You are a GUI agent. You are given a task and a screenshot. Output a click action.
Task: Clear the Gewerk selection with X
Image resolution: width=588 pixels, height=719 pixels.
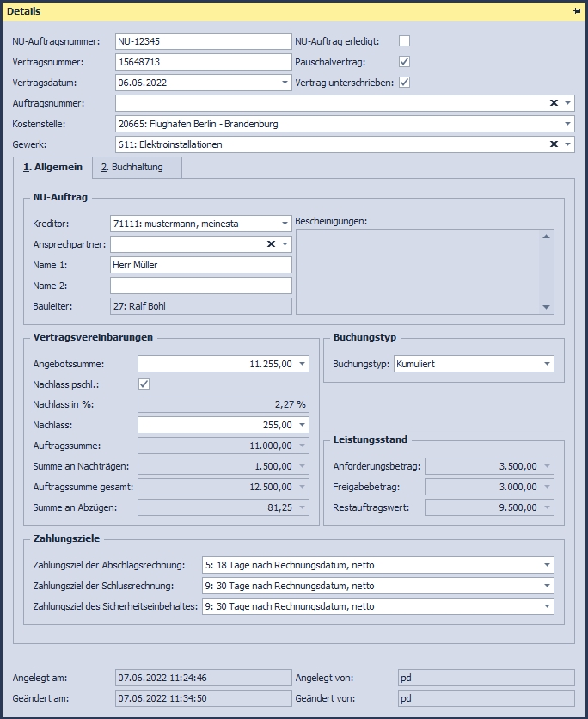point(554,144)
